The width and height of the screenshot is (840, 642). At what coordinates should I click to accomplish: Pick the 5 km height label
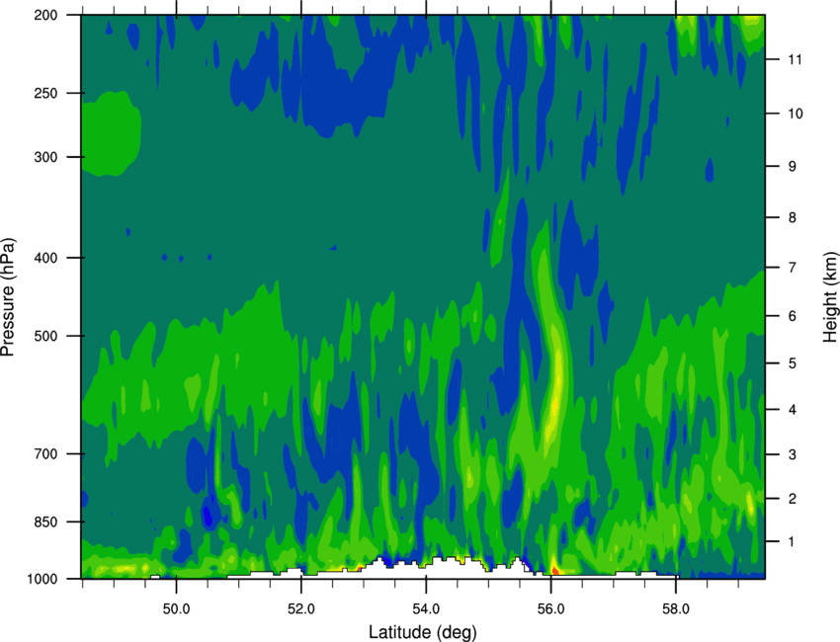pos(793,363)
